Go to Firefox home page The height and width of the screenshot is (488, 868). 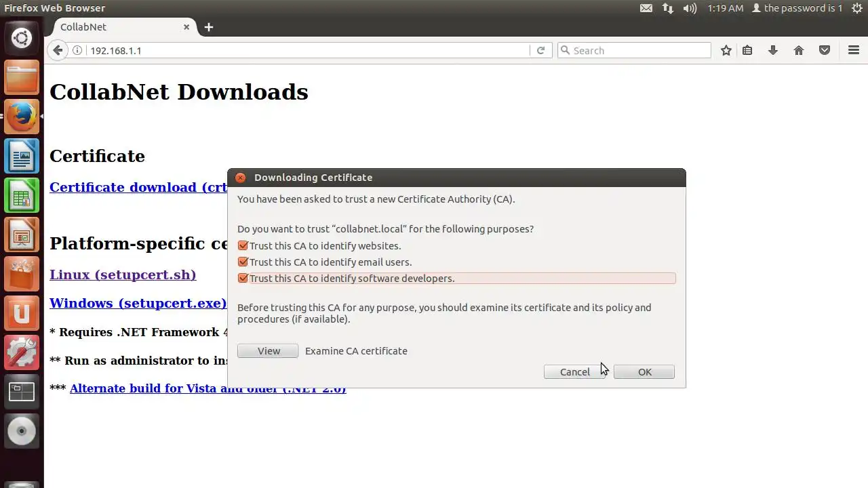point(799,50)
